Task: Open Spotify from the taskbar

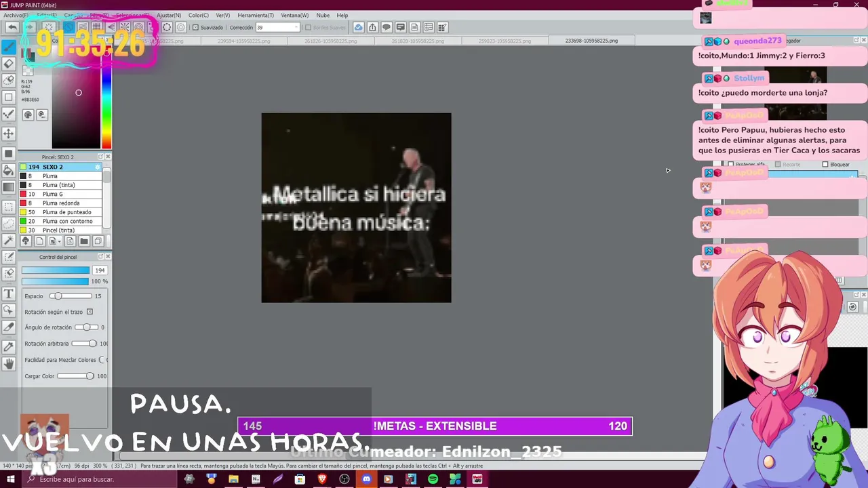Action: tap(433, 479)
